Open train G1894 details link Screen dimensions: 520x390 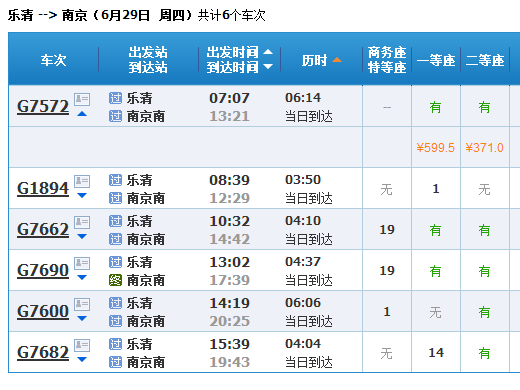(x=43, y=189)
